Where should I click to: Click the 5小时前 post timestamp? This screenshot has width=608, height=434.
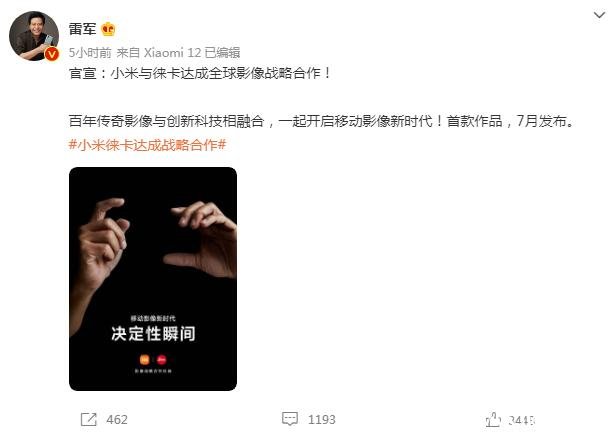tap(90, 52)
